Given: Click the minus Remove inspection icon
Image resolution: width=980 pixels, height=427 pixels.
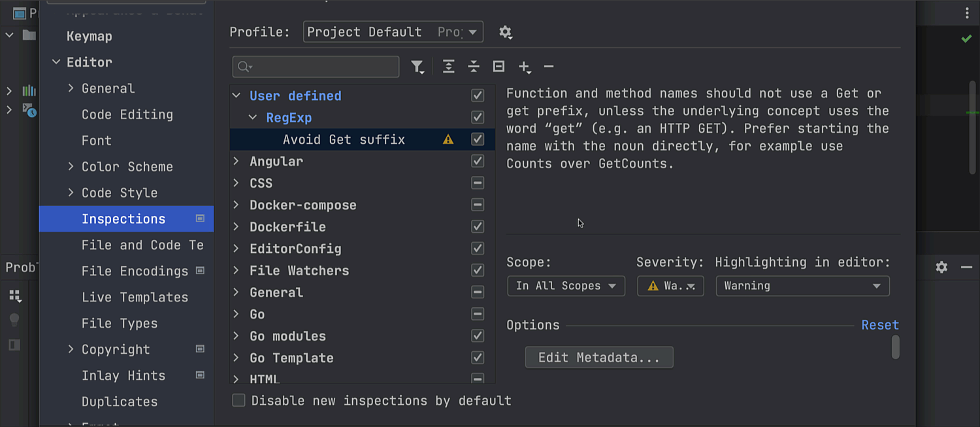Looking at the screenshot, I should (549, 67).
